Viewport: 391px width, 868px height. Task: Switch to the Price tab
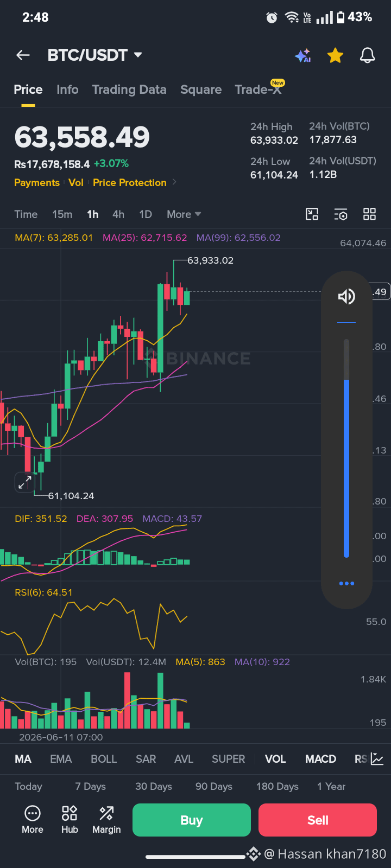click(28, 90)
